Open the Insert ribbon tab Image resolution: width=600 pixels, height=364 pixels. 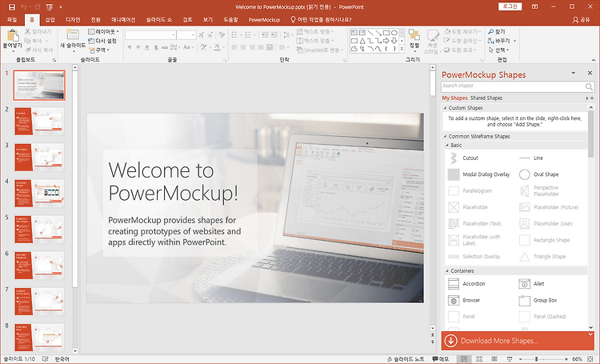(x=50, y=20)
